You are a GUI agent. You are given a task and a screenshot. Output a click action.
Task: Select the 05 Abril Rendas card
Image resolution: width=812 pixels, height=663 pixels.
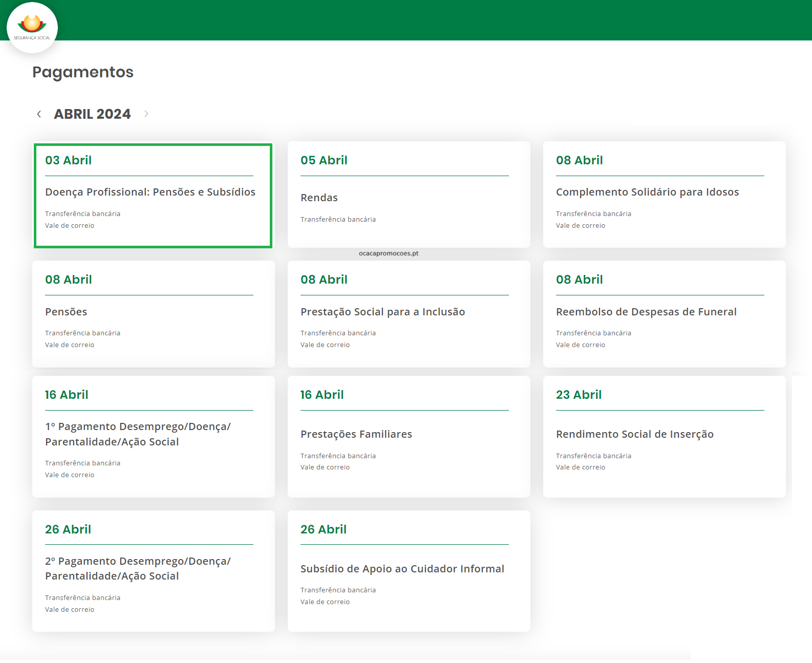pyautogui.click(x=319, y=198)
